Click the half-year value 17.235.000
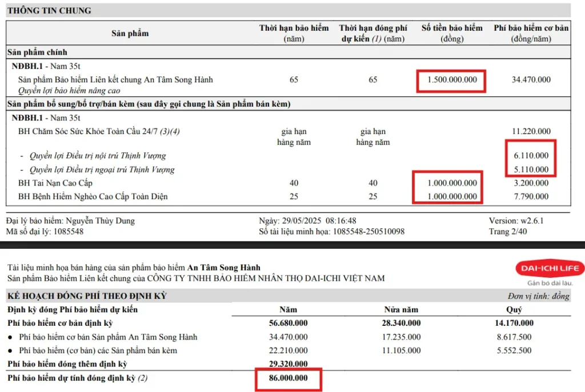 click(401, 337)
